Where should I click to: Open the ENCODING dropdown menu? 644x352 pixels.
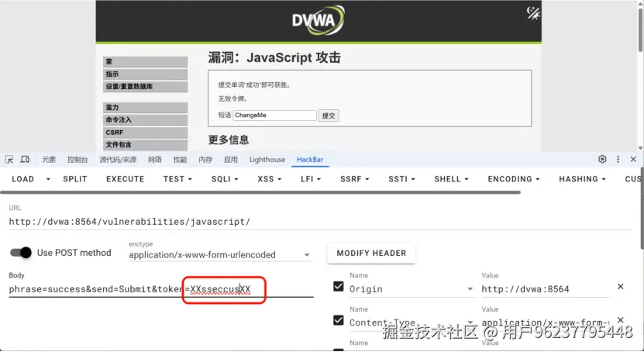click(x=513, y=179)
